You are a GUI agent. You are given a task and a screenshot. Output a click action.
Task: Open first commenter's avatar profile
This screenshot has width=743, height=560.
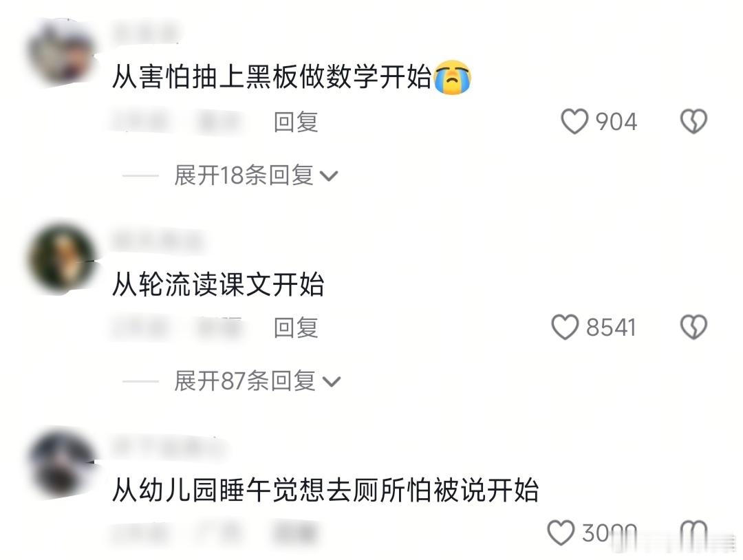point(62,53)
